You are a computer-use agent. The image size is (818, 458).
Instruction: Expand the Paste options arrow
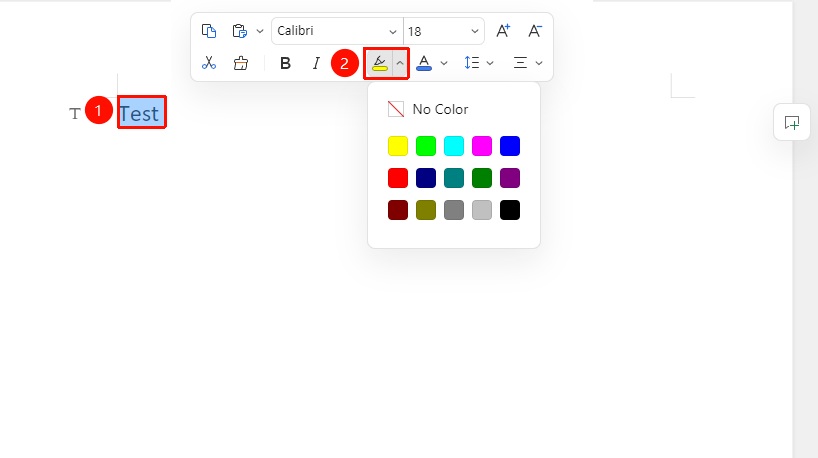[x=260, y=31]
